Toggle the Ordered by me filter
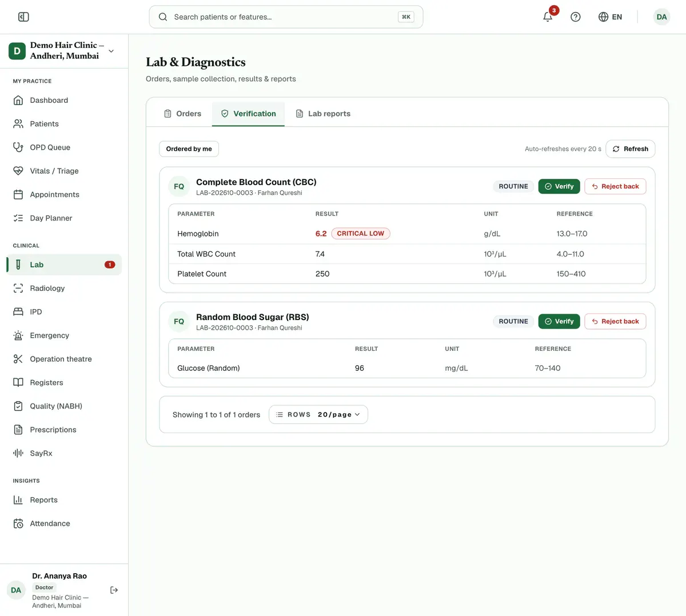Viewport: 686px width, 616px height. coord(189,149)
